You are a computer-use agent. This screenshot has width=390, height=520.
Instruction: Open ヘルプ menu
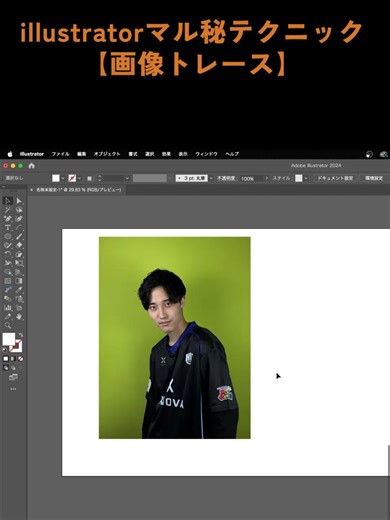pyautogui.click(x=232, y=154)
